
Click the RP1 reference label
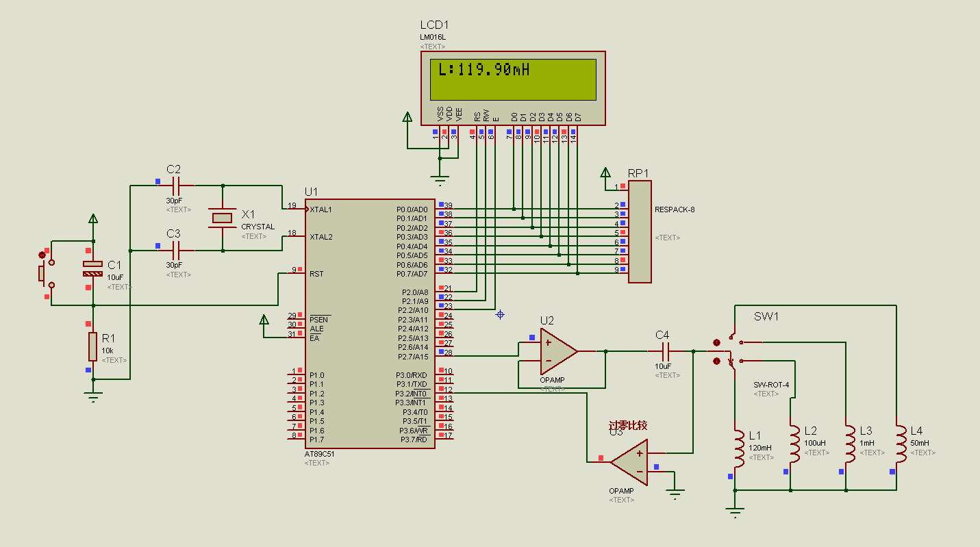638,173
